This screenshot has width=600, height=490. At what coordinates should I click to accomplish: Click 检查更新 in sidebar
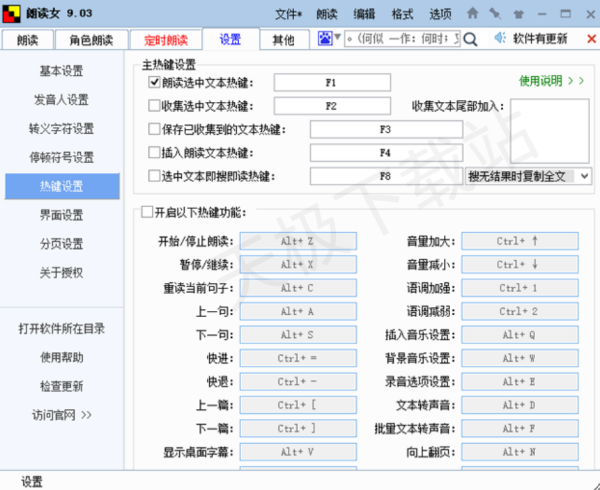click(62, 386)
